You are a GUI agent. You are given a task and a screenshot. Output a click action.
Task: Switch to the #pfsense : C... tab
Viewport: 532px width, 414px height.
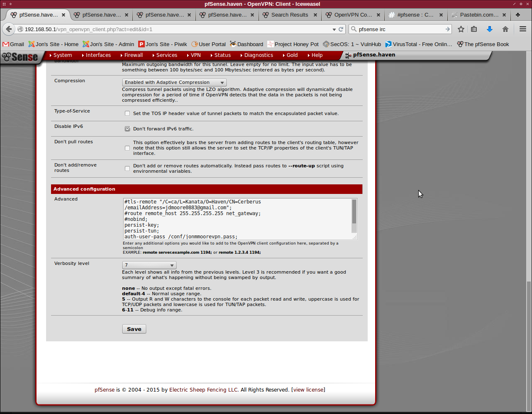[x=415, y=15]
